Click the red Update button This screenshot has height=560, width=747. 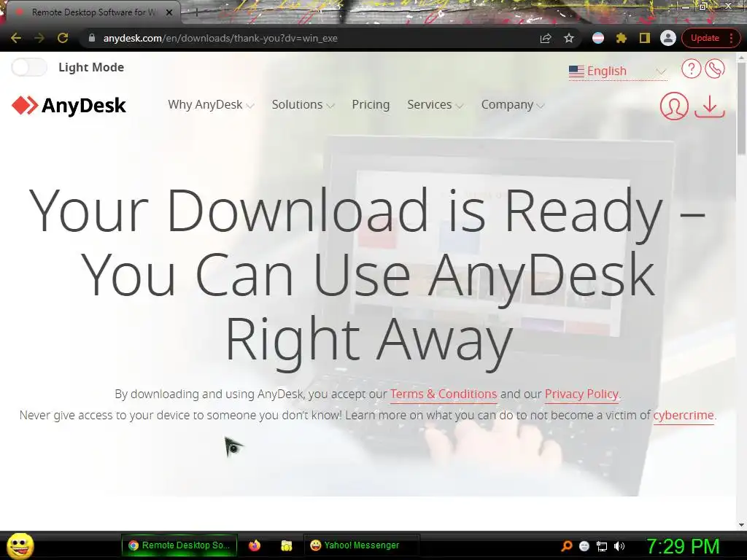[x=705, y=38]
